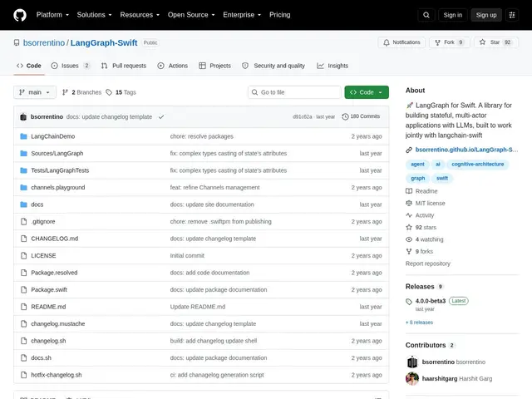This screenshot has width=532, height=399.
Task: Click the Fork icon in the Fork button
Action: pyautogui.click(x=438, y=42)
